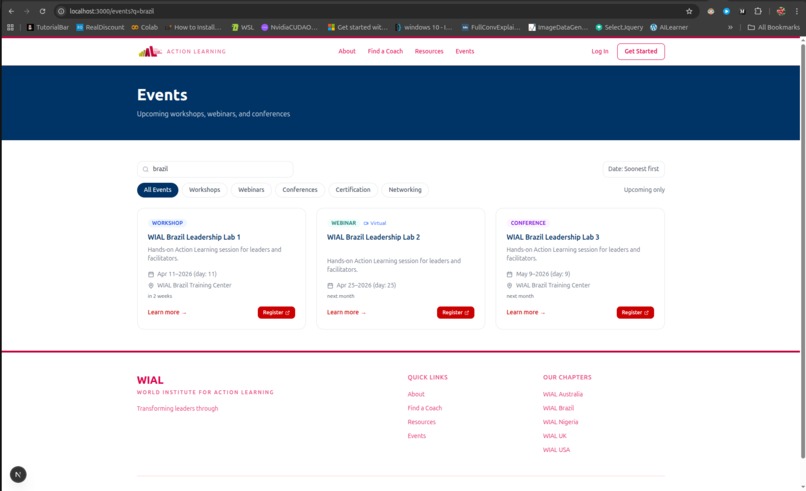Open footer Quick Links About
The image size is (806, 491).
(416, 394)
